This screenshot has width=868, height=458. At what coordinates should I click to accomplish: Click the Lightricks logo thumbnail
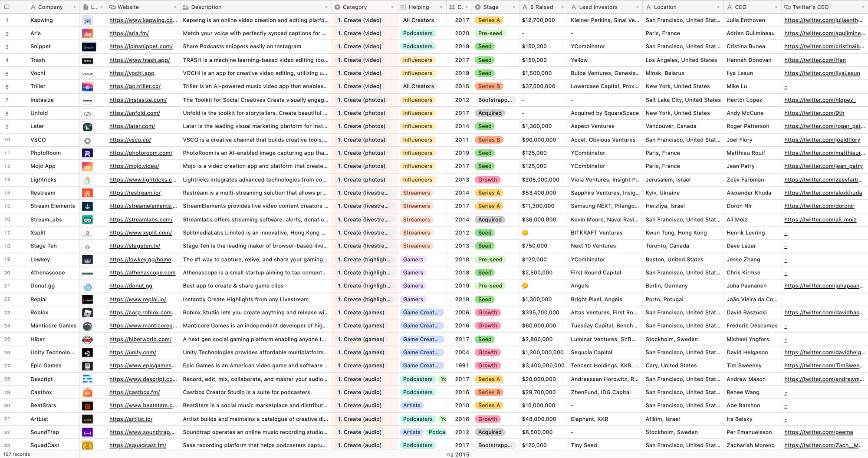coord(88,180)
